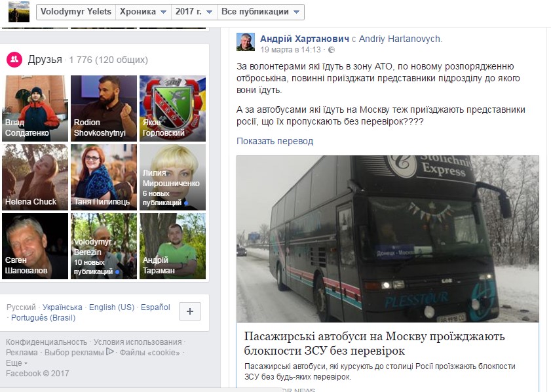Select the Volodymyr Yelets header tab
The image size is (551, 392).
tap(76, 12)
